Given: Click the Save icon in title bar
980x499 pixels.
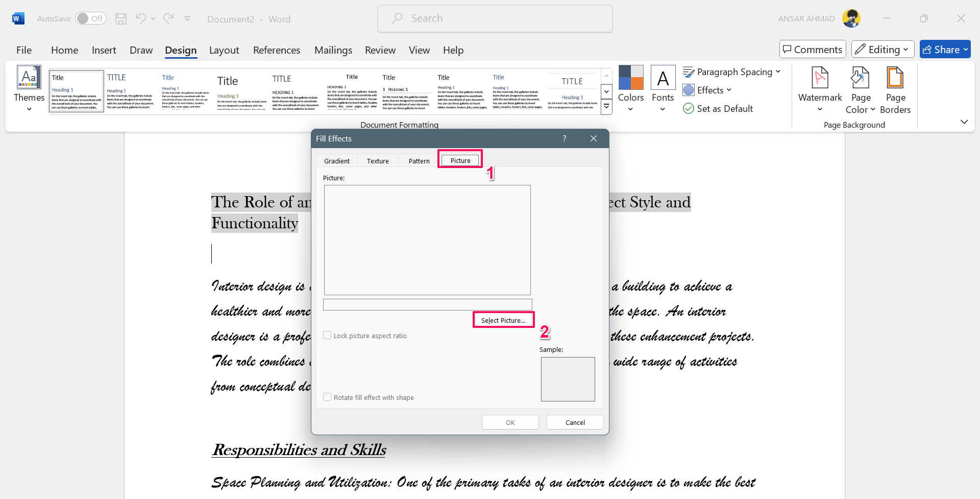Looking at the screenshot, I should (x=121, y=19).
